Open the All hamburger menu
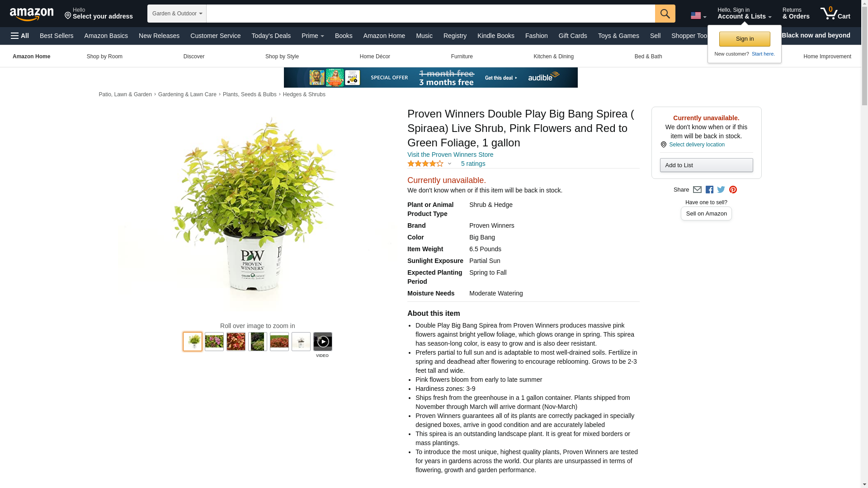 click(x=20, y=36)
